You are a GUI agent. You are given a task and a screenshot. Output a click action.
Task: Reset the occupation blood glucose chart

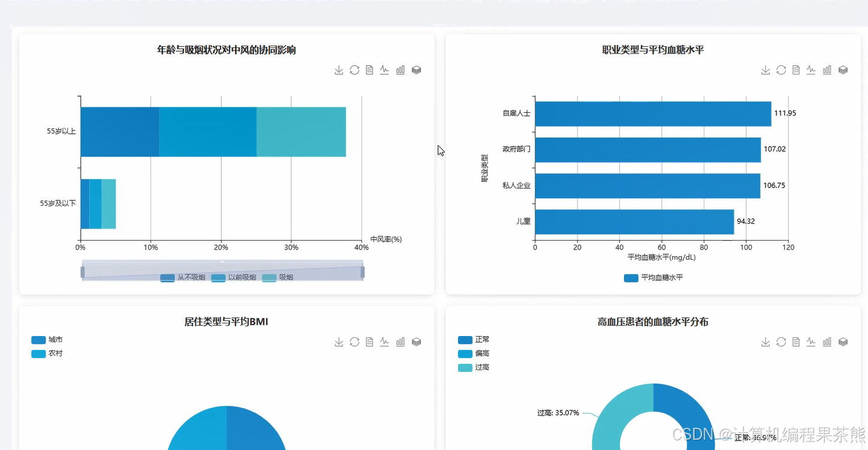[x=781, y=70]
